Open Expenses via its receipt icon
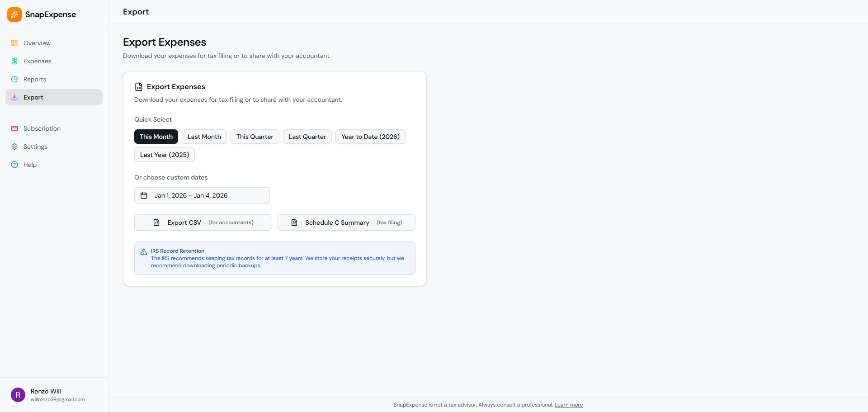868x412 pixels. (x=14, y=61)
